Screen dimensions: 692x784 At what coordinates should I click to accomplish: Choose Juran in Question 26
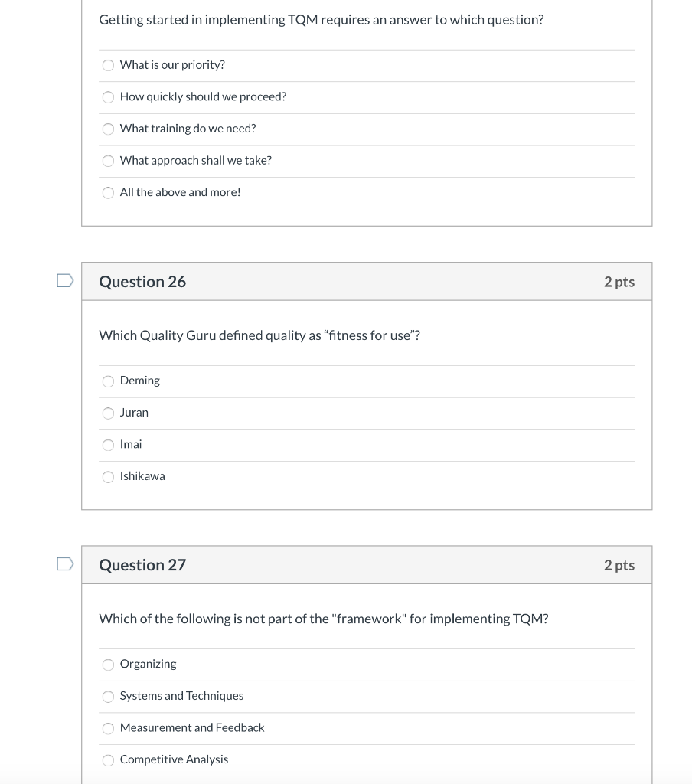coord(108,413)
